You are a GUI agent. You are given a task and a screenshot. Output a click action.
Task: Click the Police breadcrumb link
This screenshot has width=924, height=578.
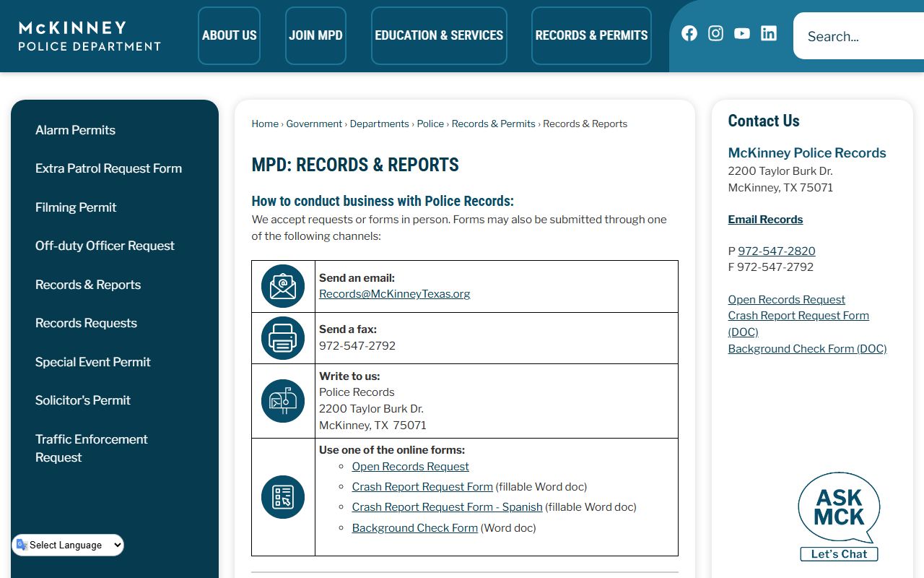(x=430, y=124)
